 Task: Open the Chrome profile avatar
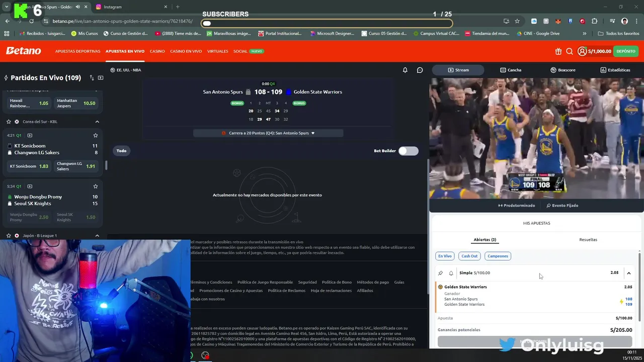(624, 21)
